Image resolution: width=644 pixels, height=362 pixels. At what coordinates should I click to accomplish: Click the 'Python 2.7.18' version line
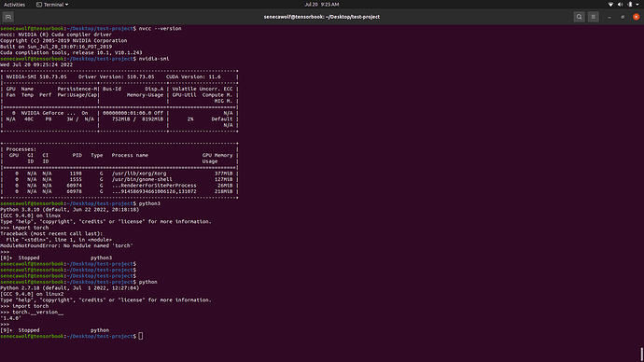point(70,288)
